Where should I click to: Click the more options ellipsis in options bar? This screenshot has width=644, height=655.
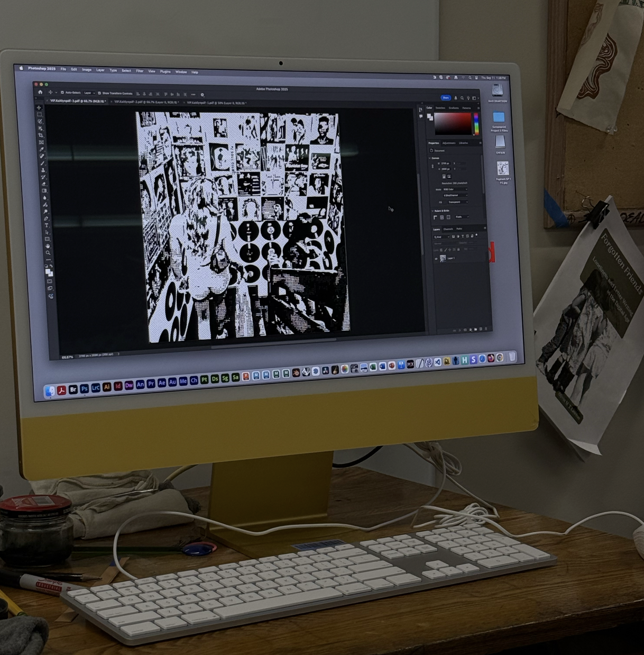(193, 94)
